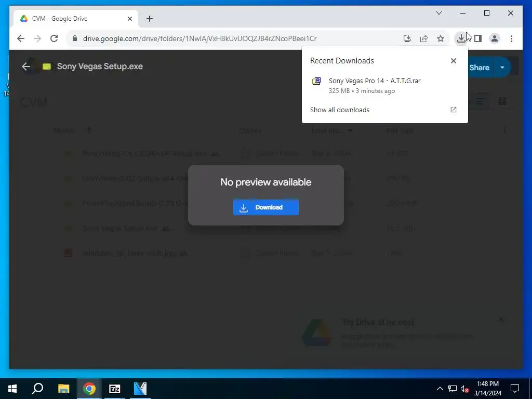
Task: Toggle the Chrome downloads toolbar icon
Action: click(x=461, y=38)
